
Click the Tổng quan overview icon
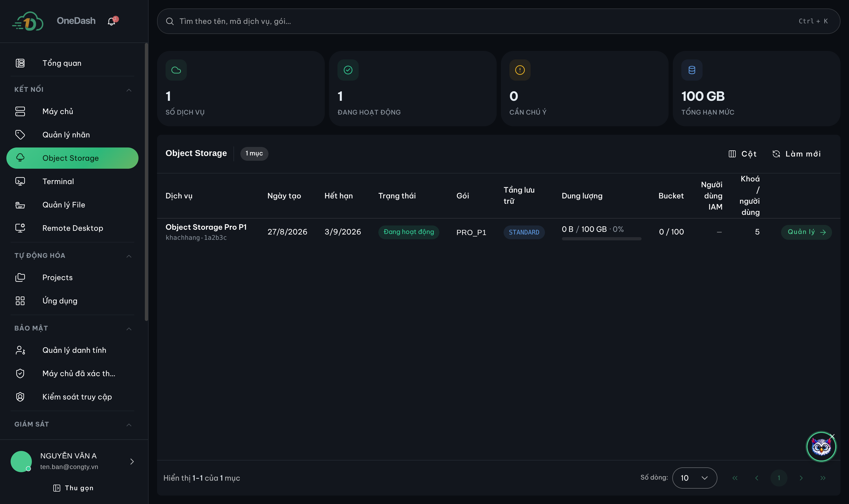[20, 63]
